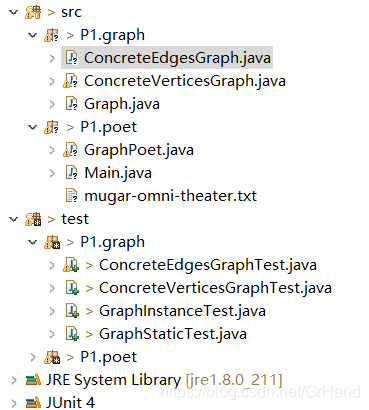Click the ConcreteEdgesGraphTest.java file icon
The width and height of the screenshot is (369, 410).
click(x=71, y=265)
